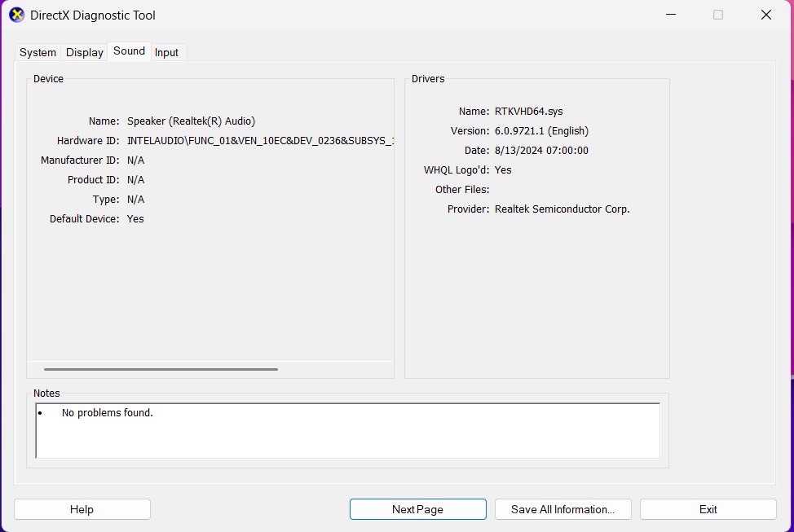This screenshot has width=794, height=532.
Task: Click the Speaker (Realtek(R) Audio) device name
Action: click(191, 121)
